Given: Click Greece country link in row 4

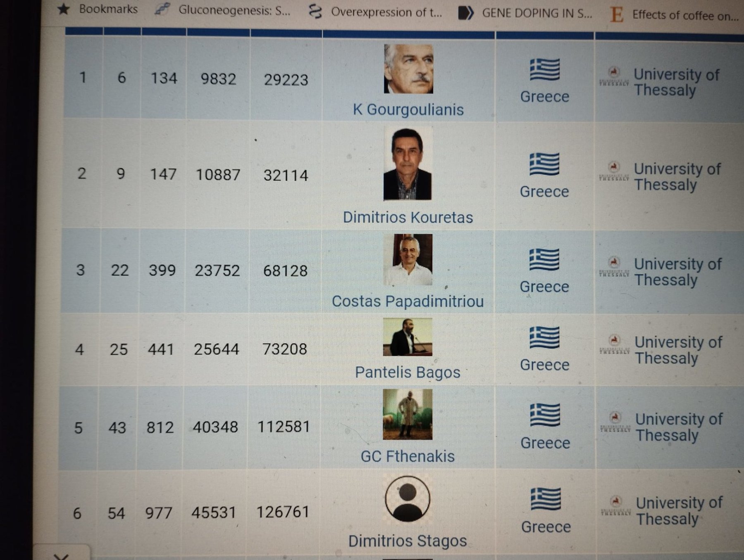Looking at the screenshot, I should coord(545,365).
